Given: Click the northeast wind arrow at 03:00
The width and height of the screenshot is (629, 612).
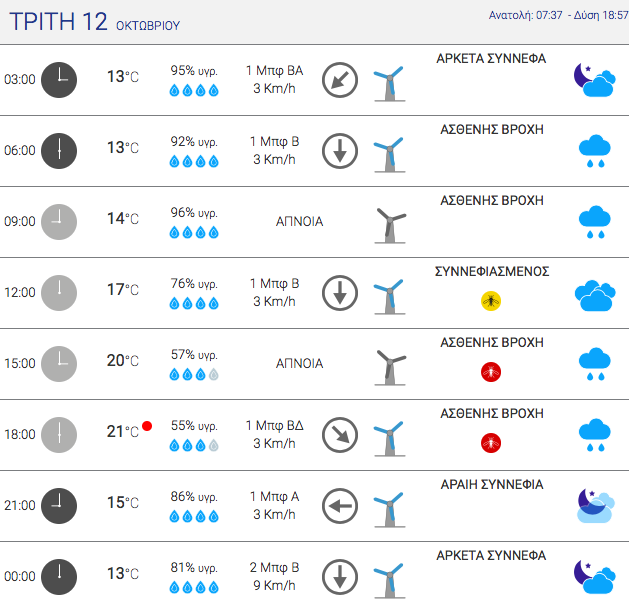Looking at the screenshot, I should [x=340, y=80].
